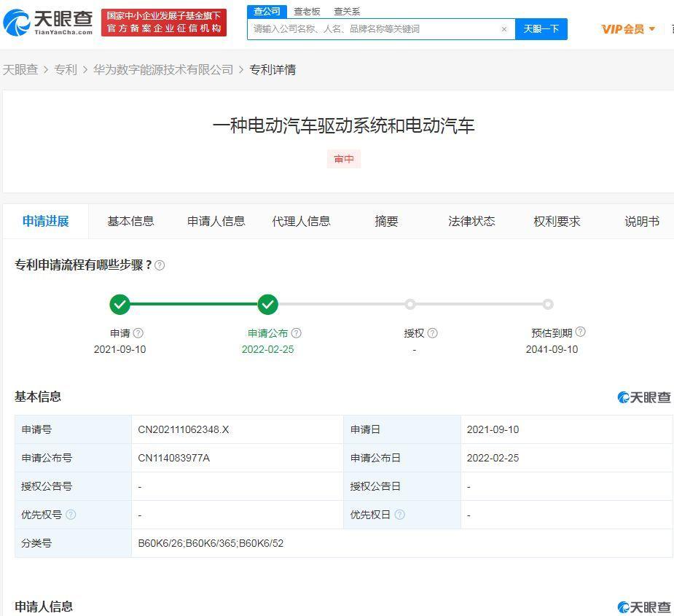Click help icon beside 优先权号
674x616 pixels.
click(71, 515)
